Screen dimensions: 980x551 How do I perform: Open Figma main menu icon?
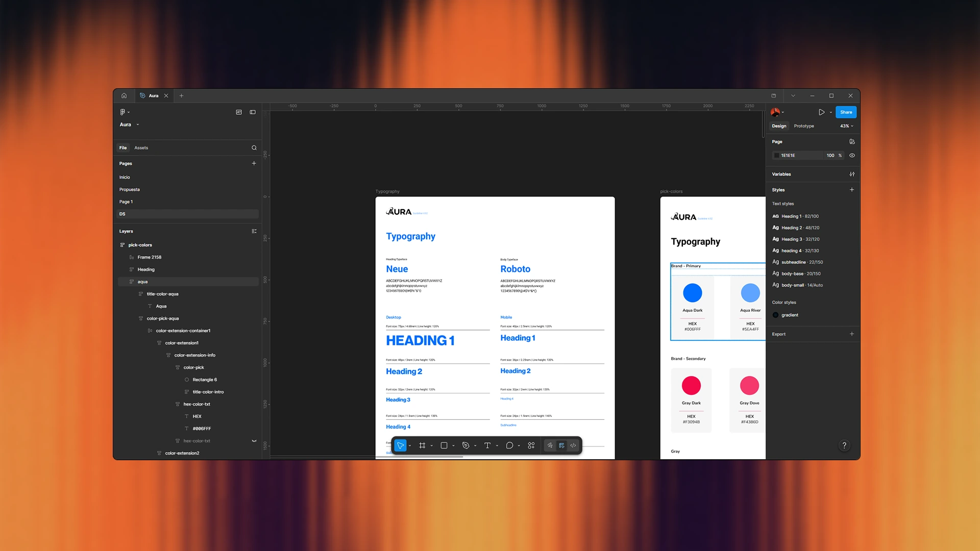[x=122, y=112]
